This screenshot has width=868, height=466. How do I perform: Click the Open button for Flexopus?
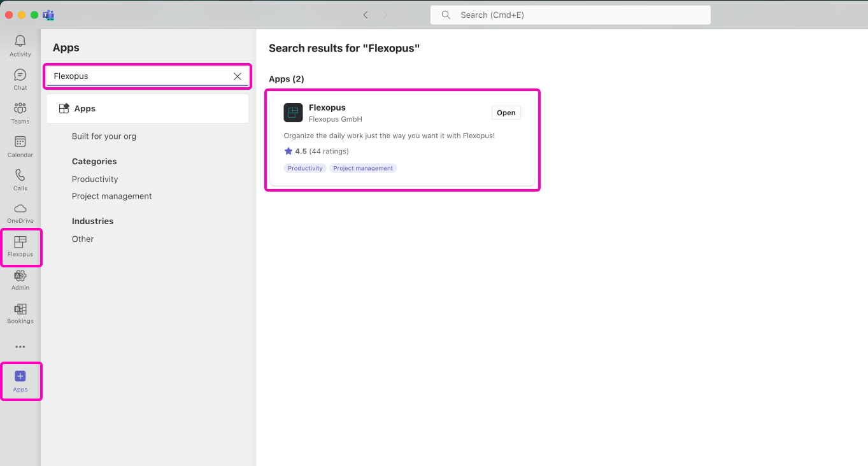point(506,113)
